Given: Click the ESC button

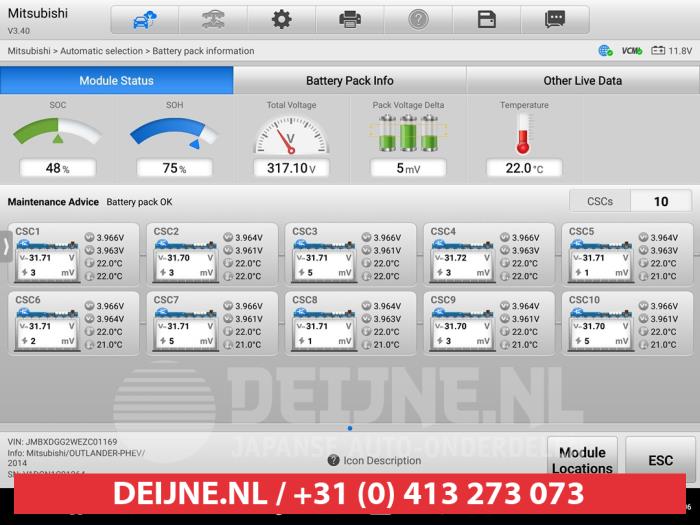Looking at the screenshot, I should [660, 460].
